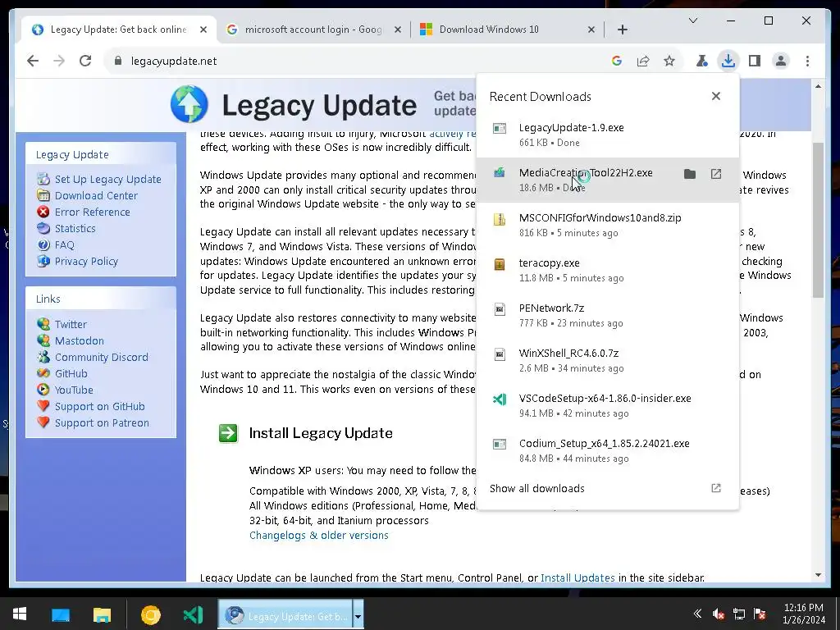Open the MSCONFIGforWindows10and8.zip download
Screen dimensions: 840x630
608,225
